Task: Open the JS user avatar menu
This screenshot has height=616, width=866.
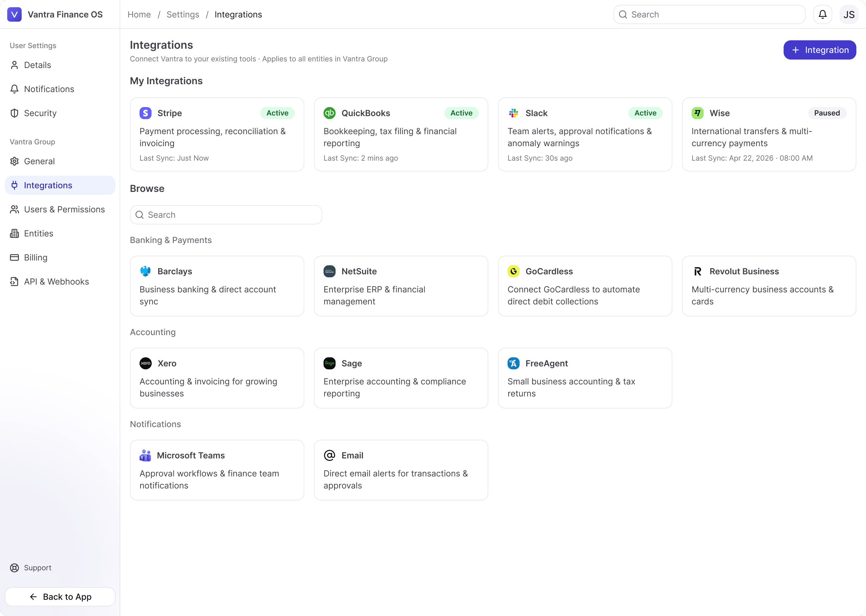Action: (x=849, y=14)
